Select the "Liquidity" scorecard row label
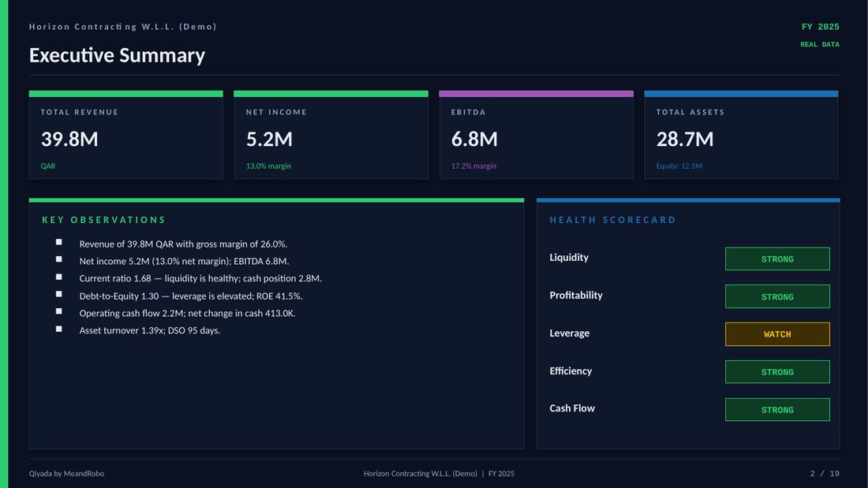 pos(569,257)
